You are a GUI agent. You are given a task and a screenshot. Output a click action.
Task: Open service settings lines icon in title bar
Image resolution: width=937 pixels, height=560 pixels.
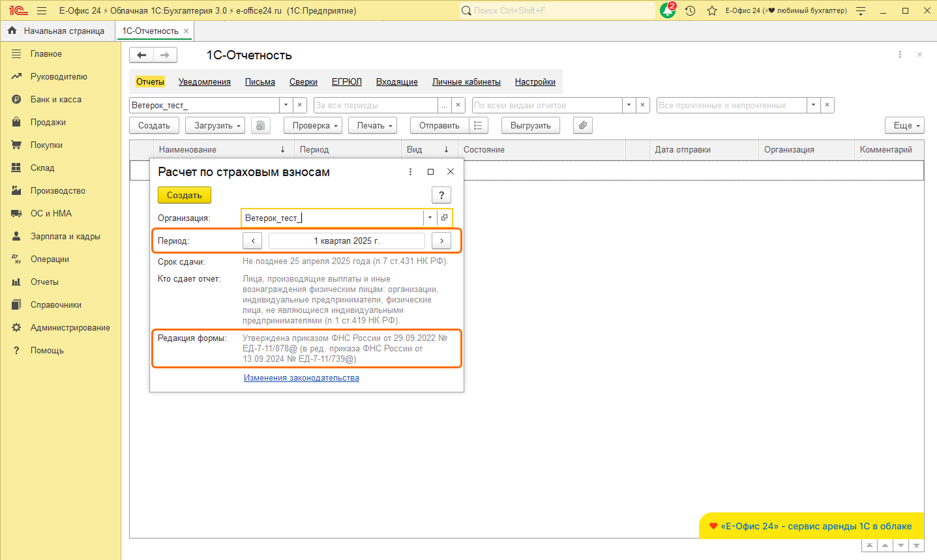coord(861,10)
